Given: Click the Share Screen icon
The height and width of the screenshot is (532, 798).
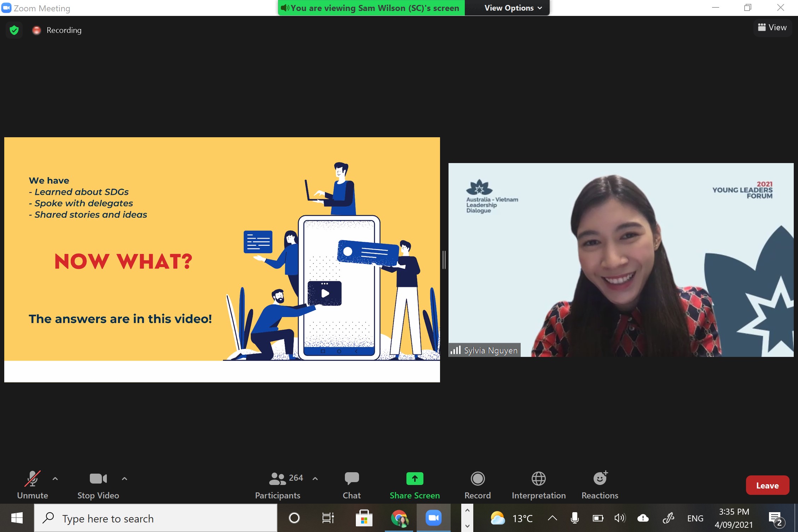Looking at the screenshot, I should click(415, 479).
